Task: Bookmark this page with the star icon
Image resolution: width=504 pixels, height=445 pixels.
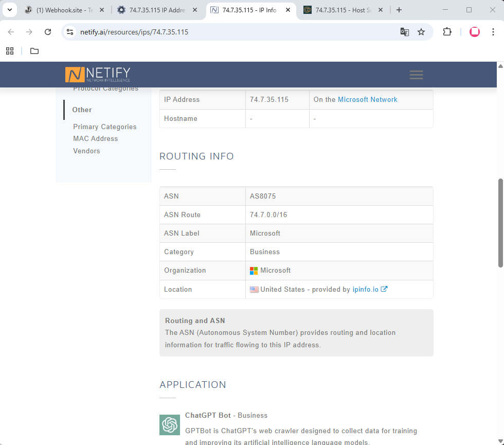Action: tap(421, 32)
